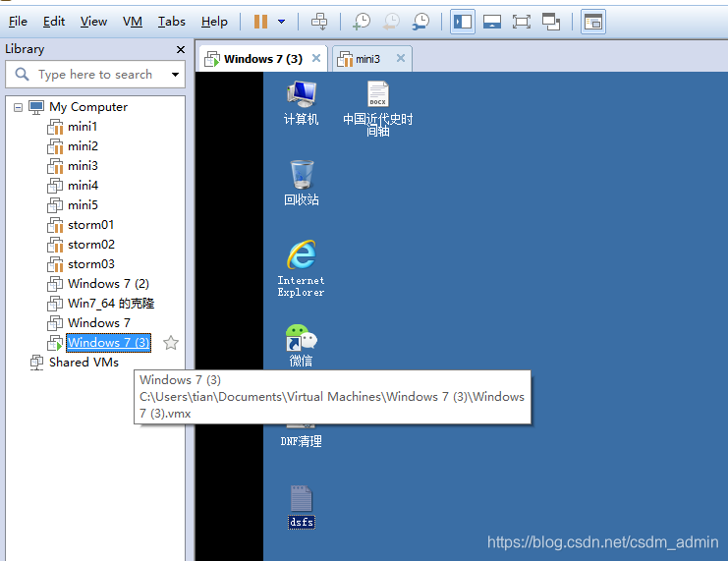Open the search filter dropdown arrow
This screenshot has height=561, width=728.
(x=175, y=75)
